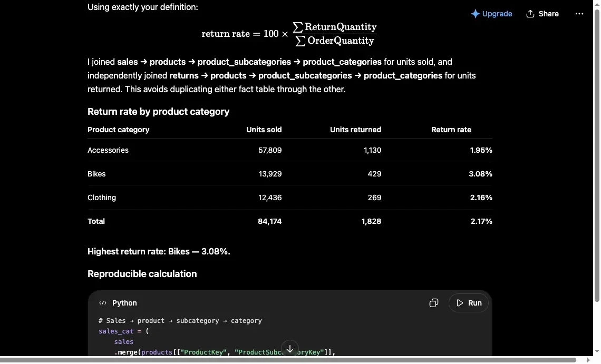This screenshot has height=364, width=601.
Task: Copy the Python code block
Action: coord(433,303)
